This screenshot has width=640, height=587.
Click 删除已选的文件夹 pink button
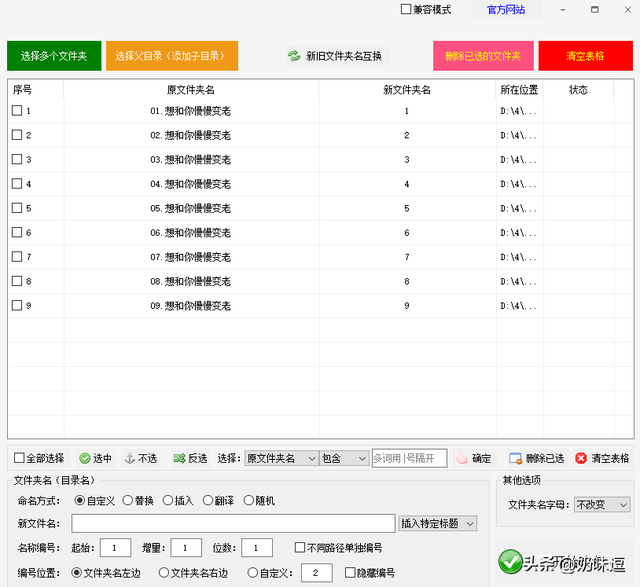483,56
